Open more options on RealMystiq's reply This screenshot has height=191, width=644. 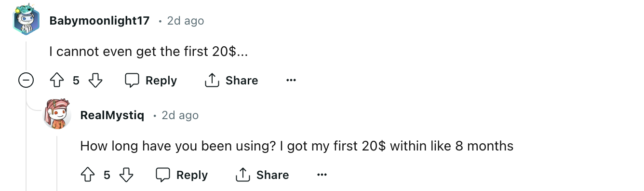322,175
